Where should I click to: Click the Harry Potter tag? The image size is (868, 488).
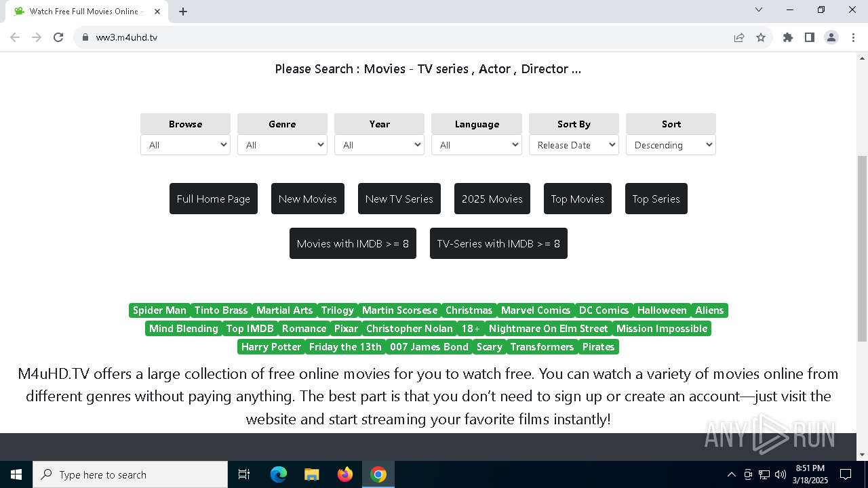tap(271, 347)
